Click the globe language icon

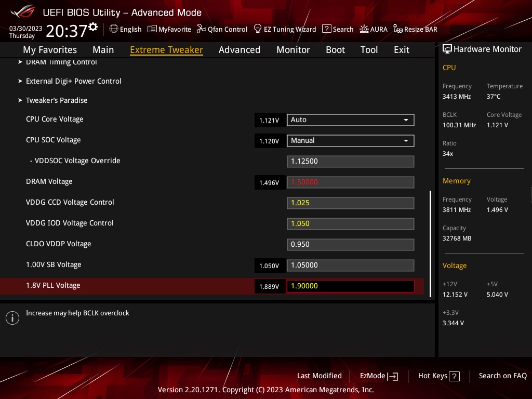coord(114,29)
